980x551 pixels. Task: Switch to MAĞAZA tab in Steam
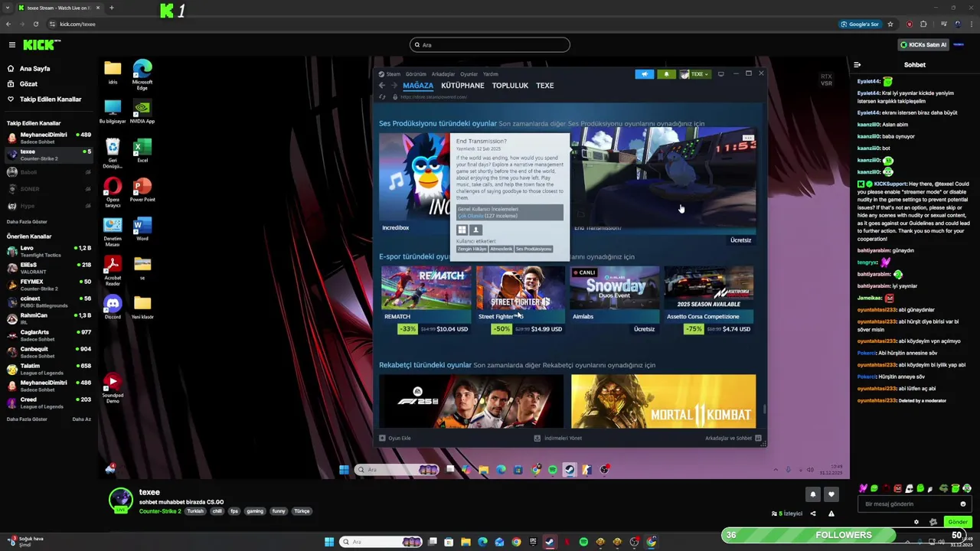click(x=418, y=86)
